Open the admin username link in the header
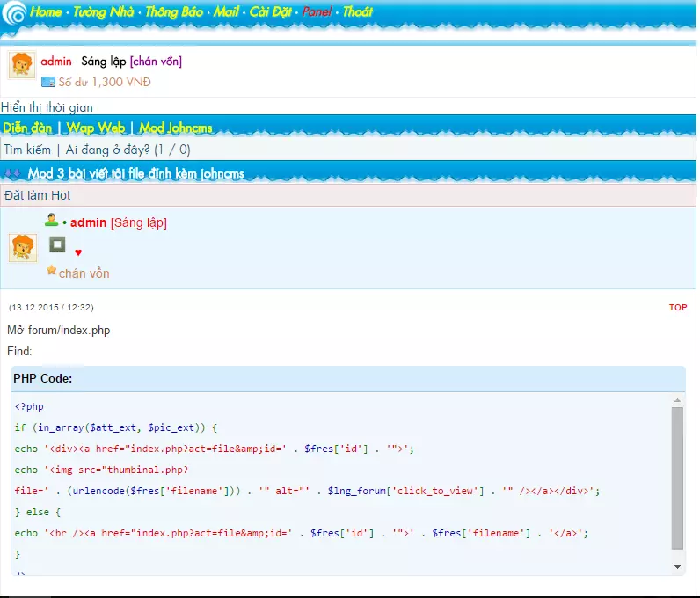 point(56,62)
